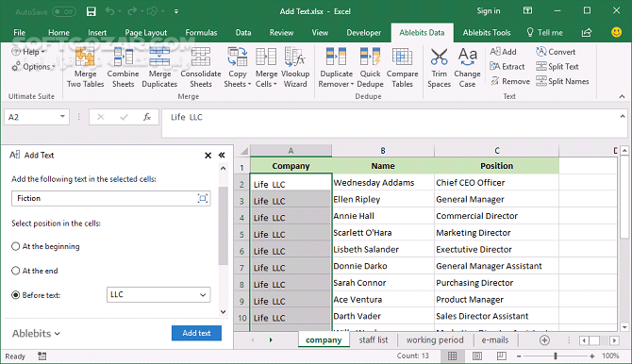Viewport: 632px width, 364px height.
Task: Click Tell me search box
Action: click(x=545, y=33)
